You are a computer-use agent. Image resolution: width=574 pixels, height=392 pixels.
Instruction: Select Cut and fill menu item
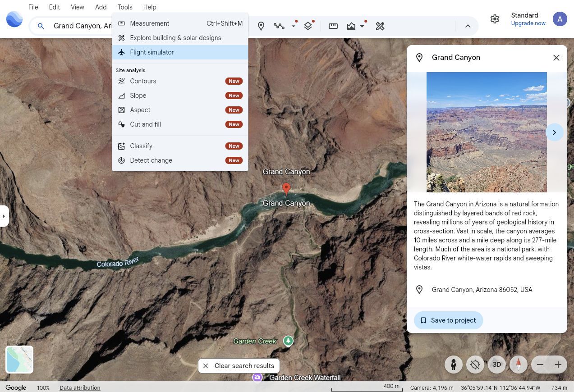click(x=180, y=124)
